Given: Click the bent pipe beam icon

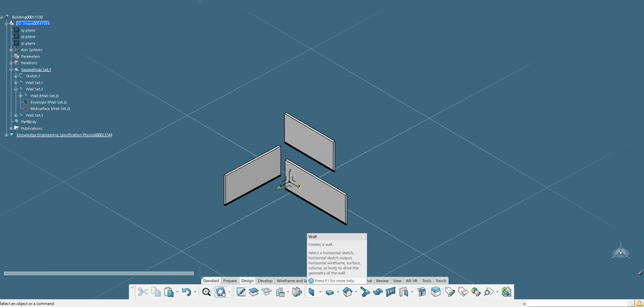Looking at the screenshot, I should tap(365, 292).
